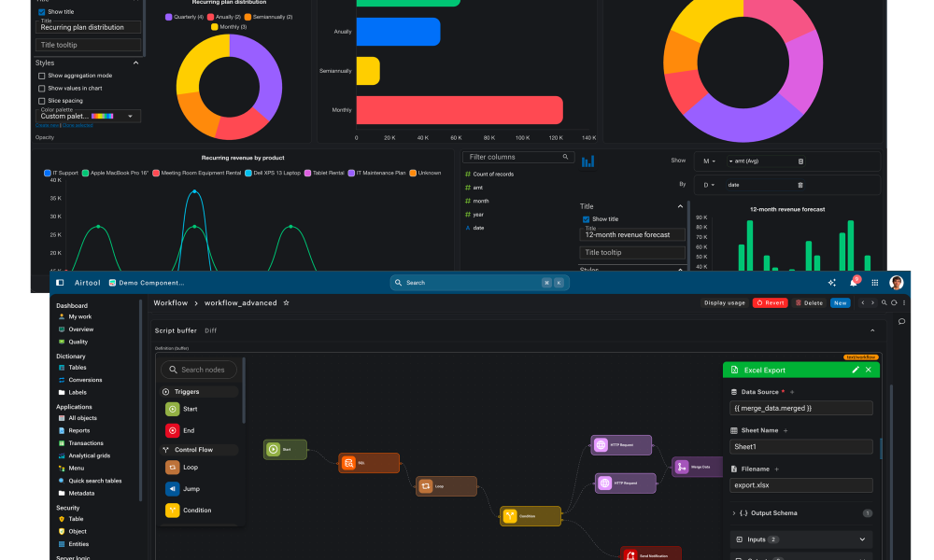Click the red Revert button

[x=771, y=303]
